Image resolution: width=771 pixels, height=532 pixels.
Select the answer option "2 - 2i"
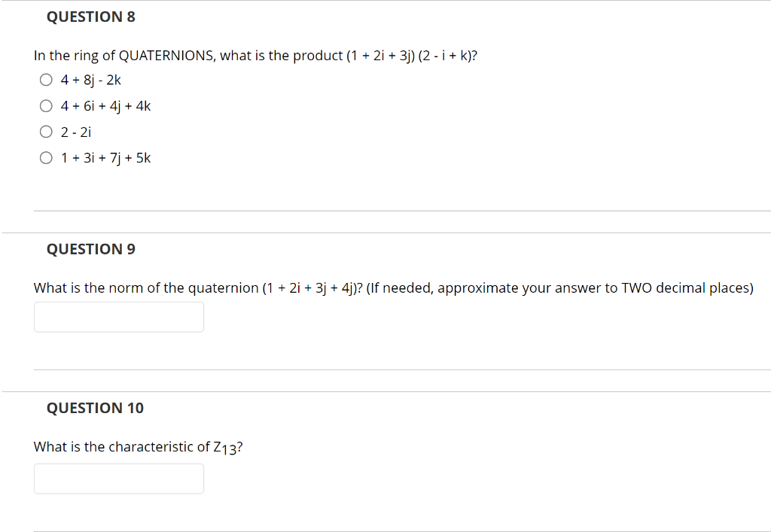tap(46, 131)
